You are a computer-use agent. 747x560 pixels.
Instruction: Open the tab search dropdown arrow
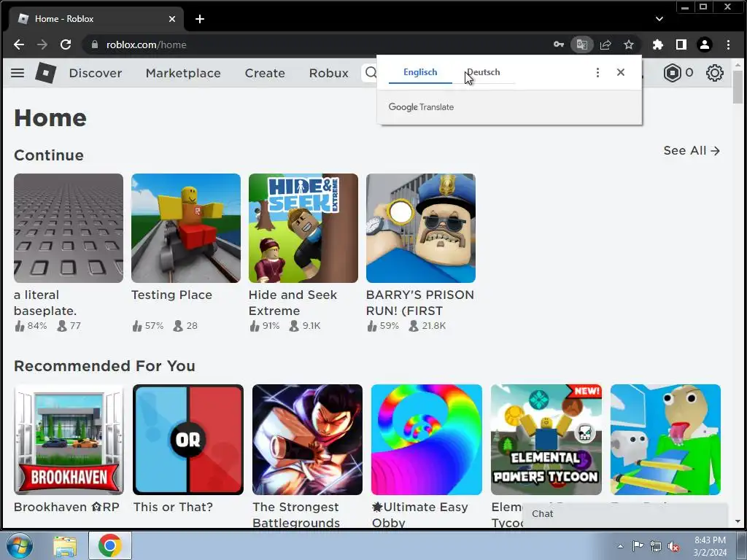tap(659, 19)
